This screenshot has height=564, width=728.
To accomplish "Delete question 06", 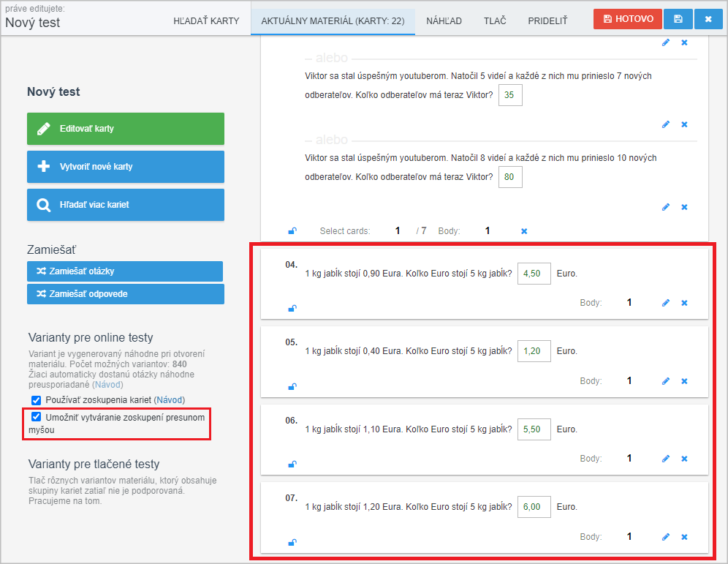I will coord(684,459).
